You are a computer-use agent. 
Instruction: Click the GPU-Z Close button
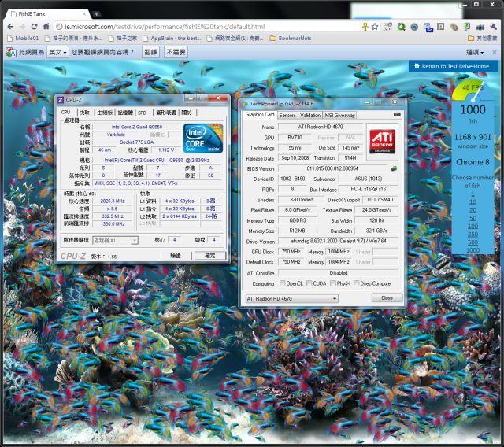pyautogui.click(x=387, y=298)
